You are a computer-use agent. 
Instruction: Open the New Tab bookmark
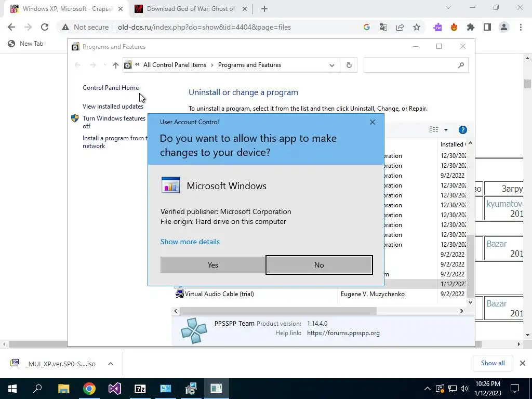[25, 44]
